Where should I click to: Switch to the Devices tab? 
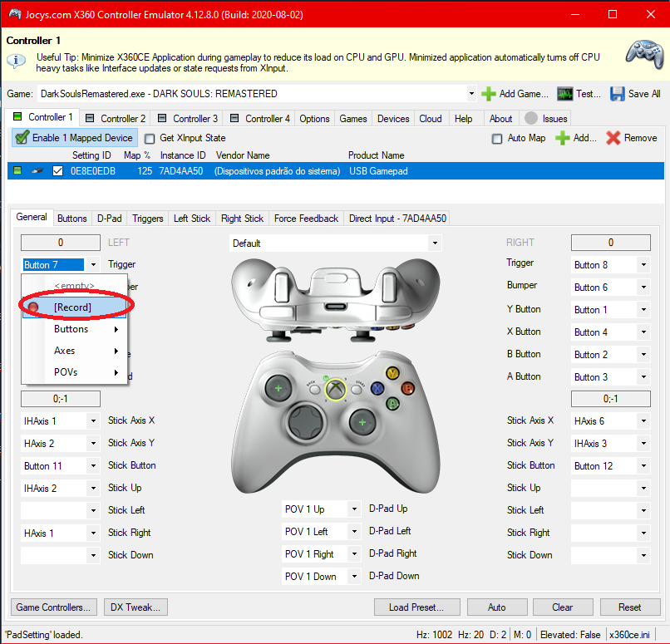coord(393,118)
